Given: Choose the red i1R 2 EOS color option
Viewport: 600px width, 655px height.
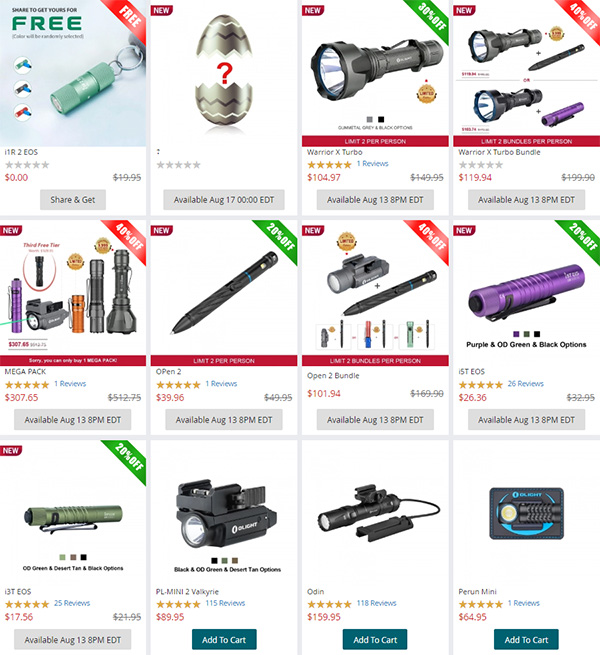Looking at the screenshot, I should [23, 112].
